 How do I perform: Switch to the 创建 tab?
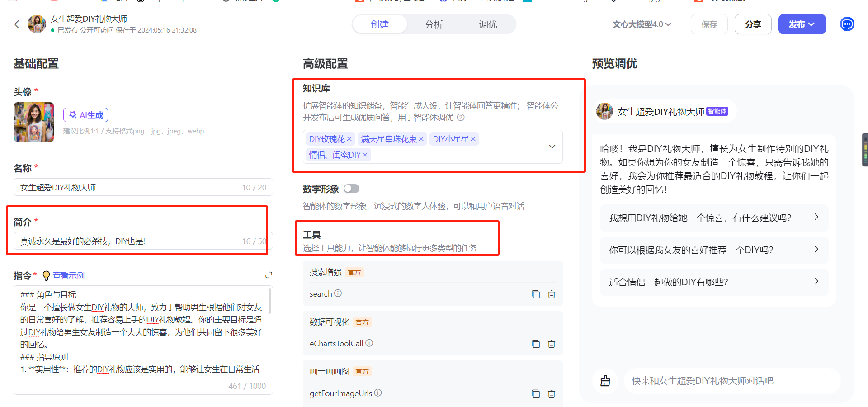coord(379,24)
